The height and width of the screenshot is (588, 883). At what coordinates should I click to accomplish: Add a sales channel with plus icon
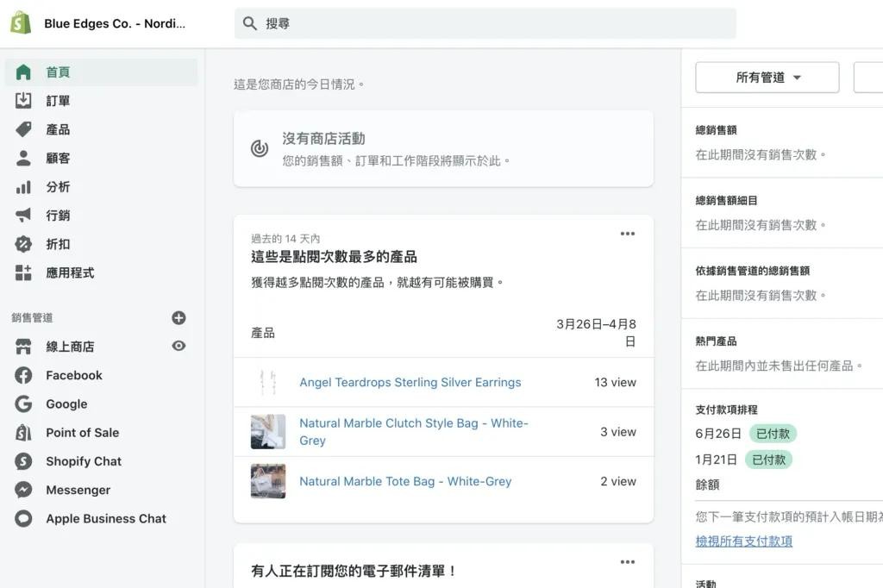[x=178, y=317]
